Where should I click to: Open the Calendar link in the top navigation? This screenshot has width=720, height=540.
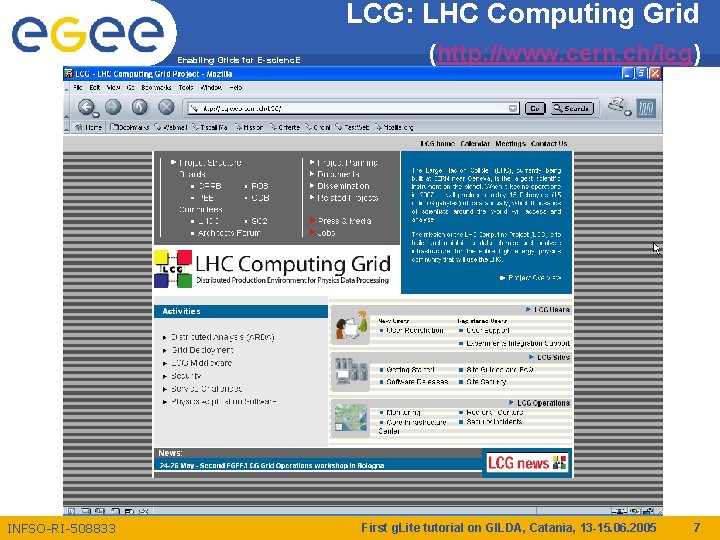click(x=475, y=144)
